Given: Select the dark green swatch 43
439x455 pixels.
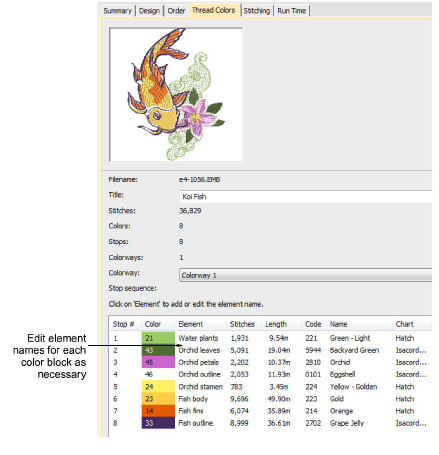Looking at the screenshot, I should pyautogui.click(x=158, y=350).
